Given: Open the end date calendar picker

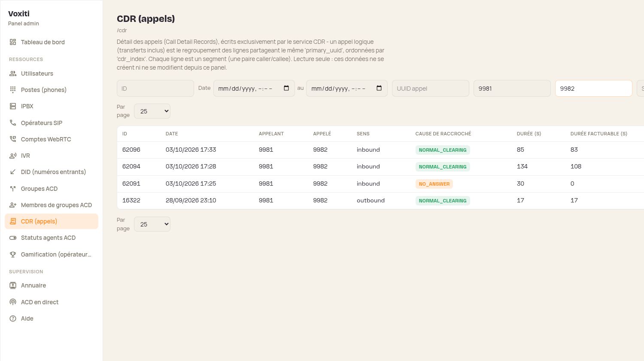Looking at the screenshot, I should 379,88.
